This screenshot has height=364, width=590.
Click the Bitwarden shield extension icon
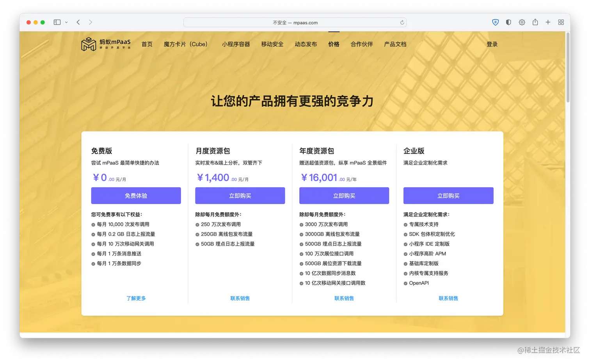495,22
